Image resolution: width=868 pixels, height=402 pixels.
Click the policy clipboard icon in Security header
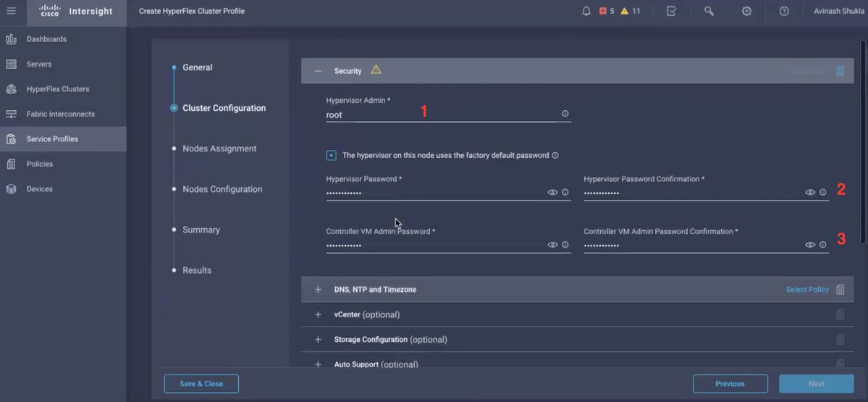(840, 71)
